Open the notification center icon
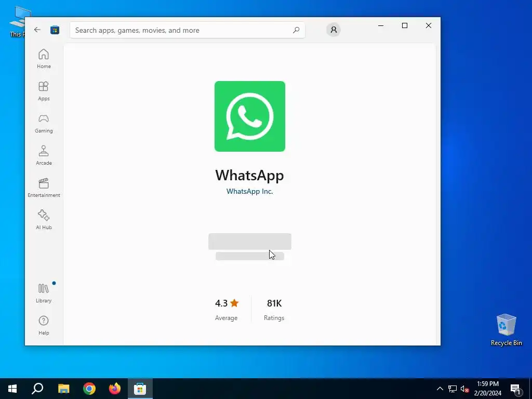Image resolution: width=532 pixels, height=399 pixels. tap(515, 389)
